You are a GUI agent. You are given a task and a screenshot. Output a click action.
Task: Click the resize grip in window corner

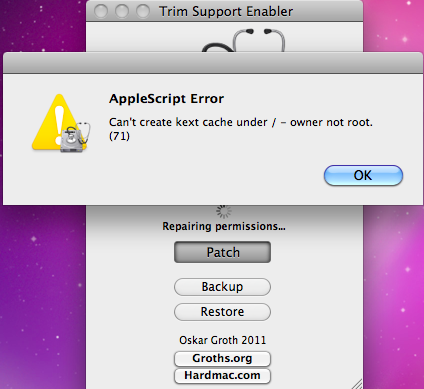357,384
